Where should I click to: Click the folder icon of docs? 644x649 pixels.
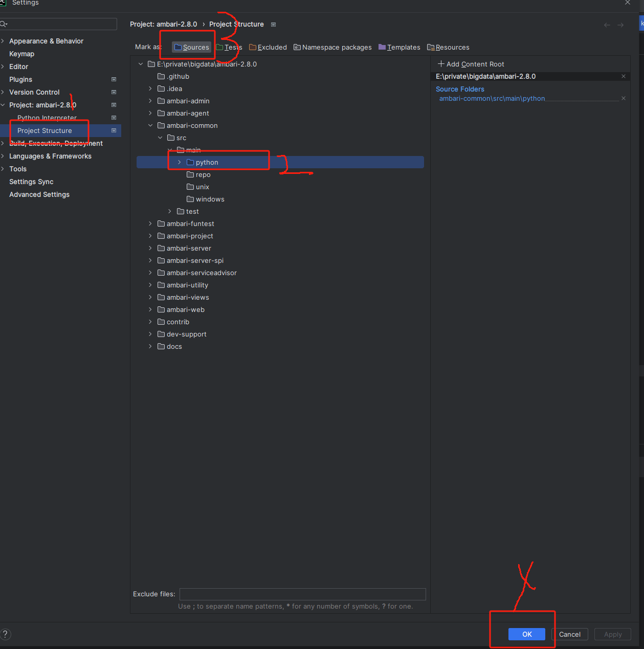click(161, 346)
